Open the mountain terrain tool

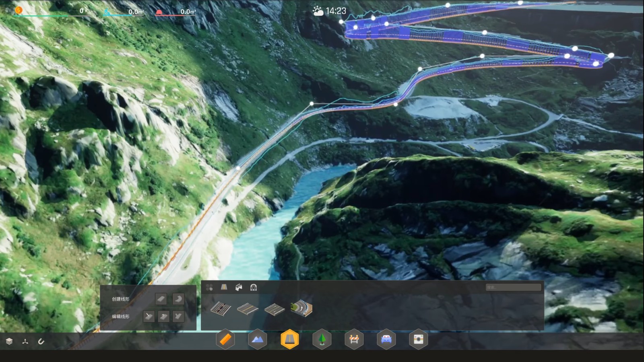coord(258,340)
